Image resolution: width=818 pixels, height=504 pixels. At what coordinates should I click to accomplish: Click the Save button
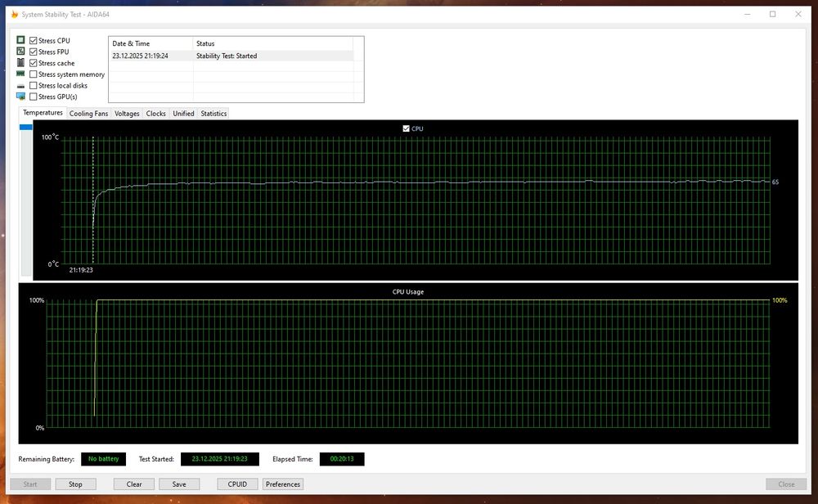179,484
